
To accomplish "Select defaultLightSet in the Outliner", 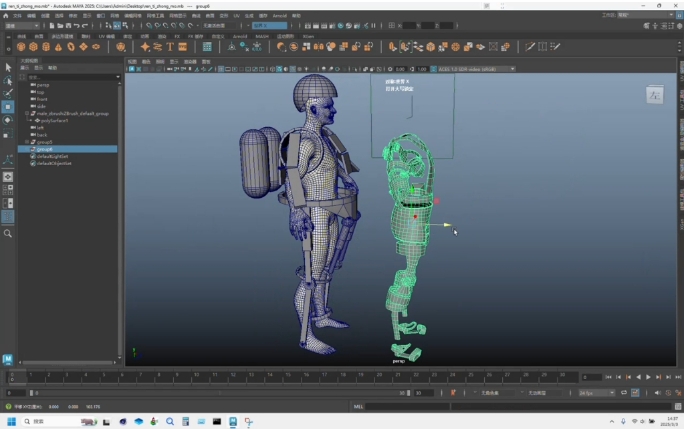I will tap(54, 156).
